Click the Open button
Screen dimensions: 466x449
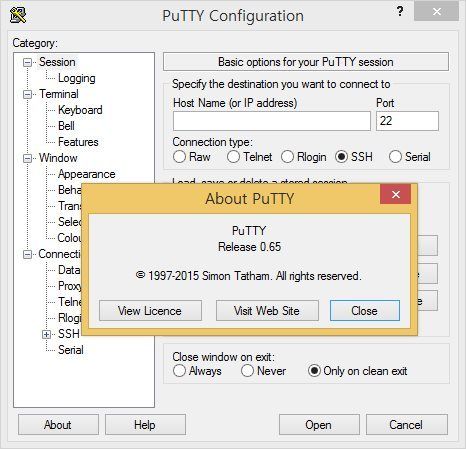coord(319,425)
